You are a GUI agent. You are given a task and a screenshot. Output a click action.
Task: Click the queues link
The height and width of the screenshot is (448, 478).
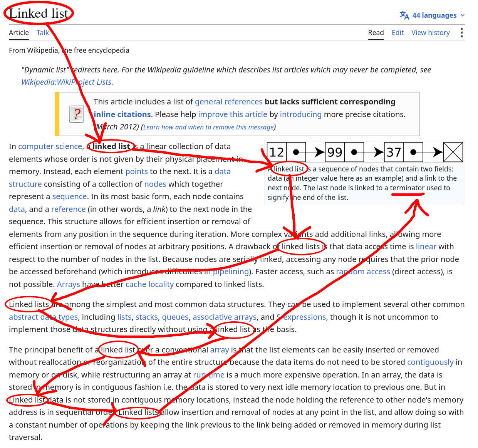click(175, 317)
